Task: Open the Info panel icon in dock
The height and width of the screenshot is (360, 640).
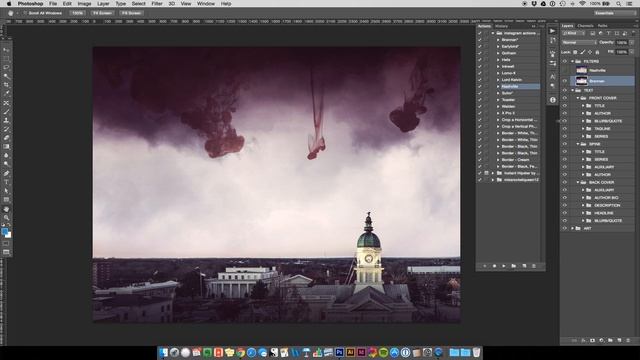Action: [552, 100]
